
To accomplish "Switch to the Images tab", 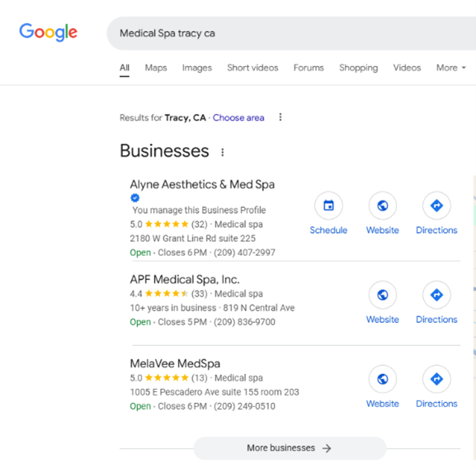I will click(197, 68).
